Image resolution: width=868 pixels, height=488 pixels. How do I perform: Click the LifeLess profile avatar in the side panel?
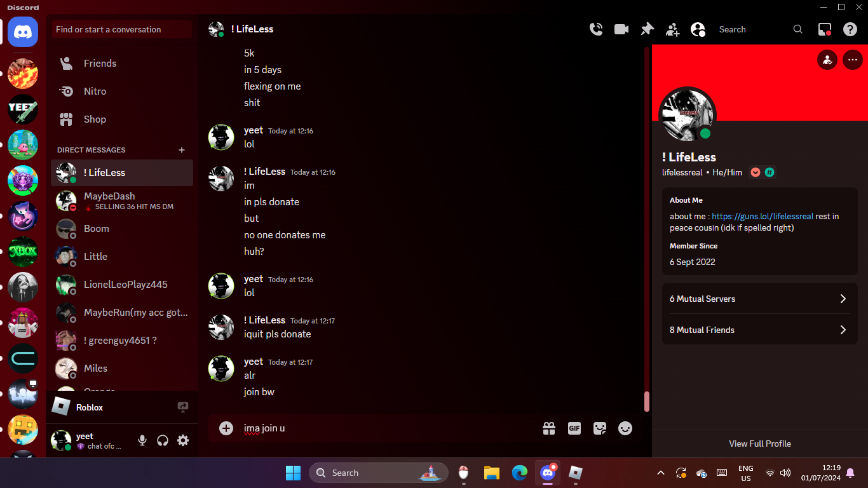point(688,115)
